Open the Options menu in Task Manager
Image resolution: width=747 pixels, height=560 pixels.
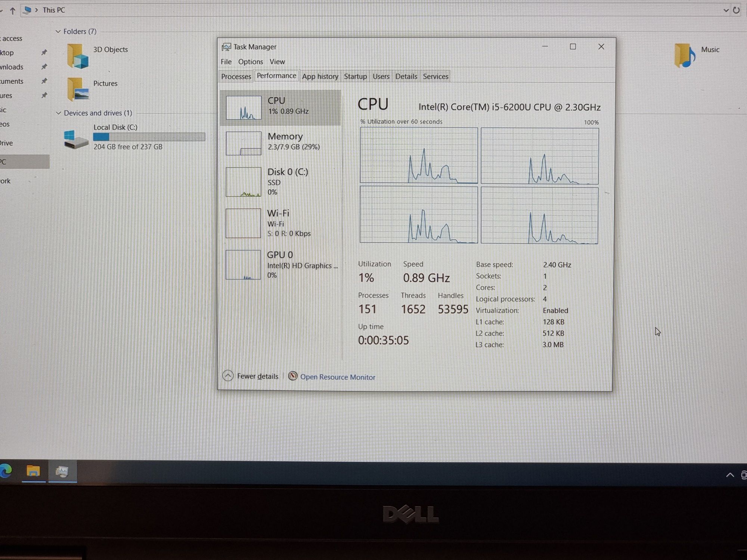(251, 62)
